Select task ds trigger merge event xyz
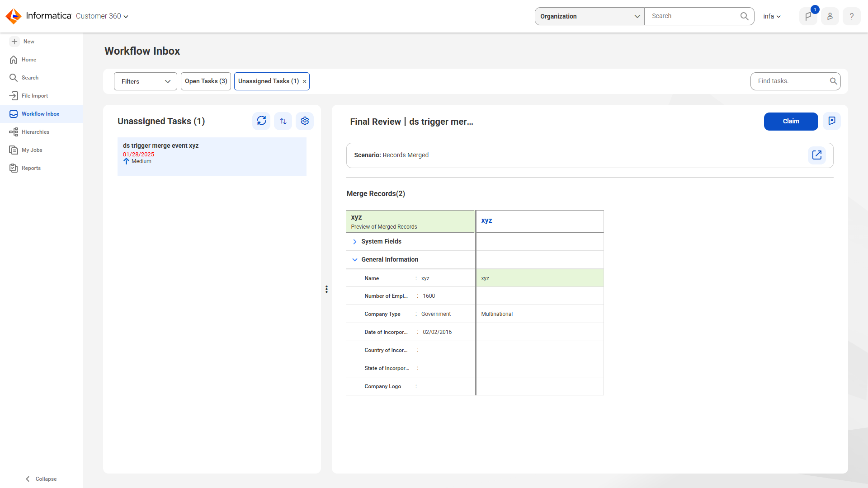The height and width of the screenshot is (488, 868). [212, 156]
